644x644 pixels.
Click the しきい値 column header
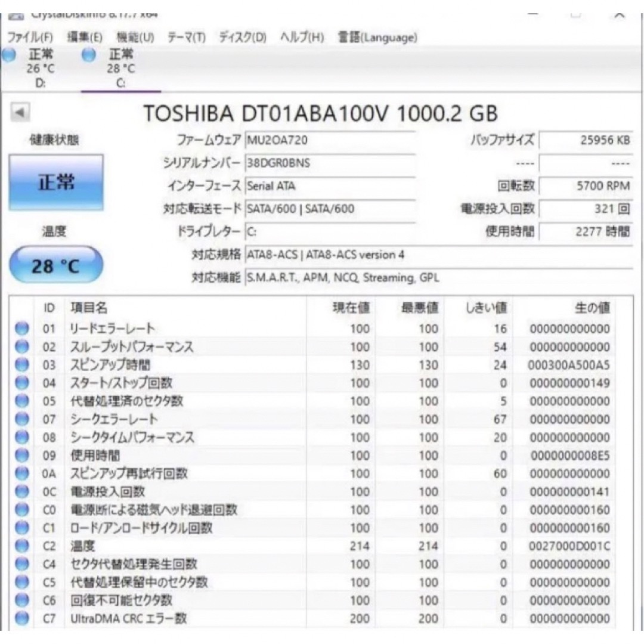click(486, 308)
